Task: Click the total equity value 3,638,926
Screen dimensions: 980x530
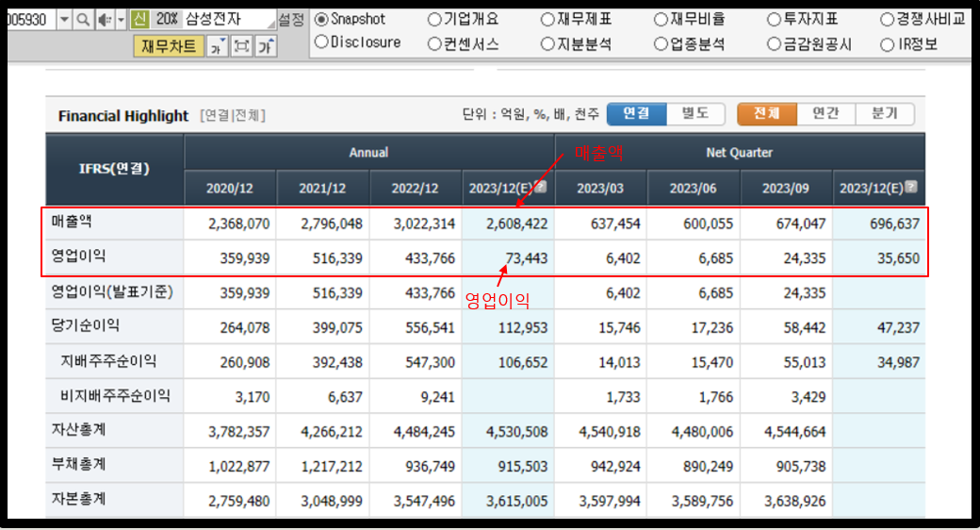Action: (x=795, y=501)
